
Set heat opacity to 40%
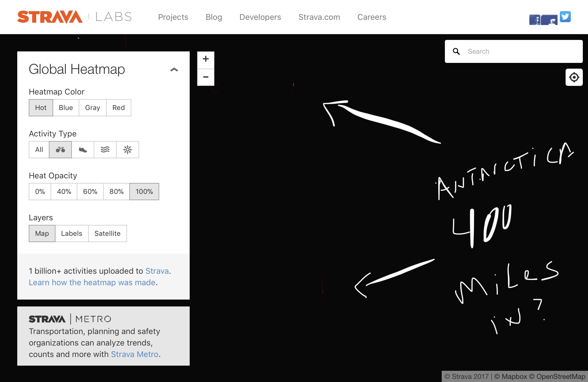pyautogui.click(x=64, y=192)
